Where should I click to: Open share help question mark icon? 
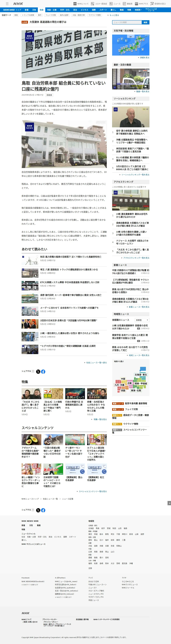(x=33, y=371)
